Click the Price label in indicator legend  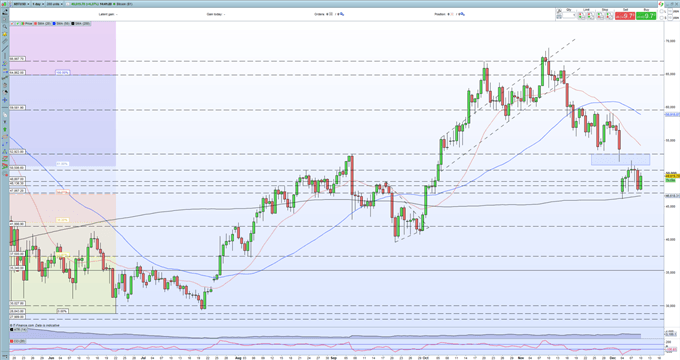point(29,23)
